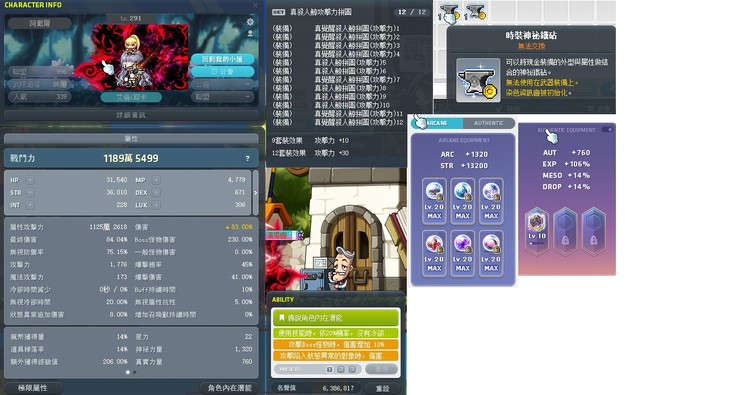Switch to the AUTHENTIC tab
The height and width of the screenshot is (395, 750).
489,123
